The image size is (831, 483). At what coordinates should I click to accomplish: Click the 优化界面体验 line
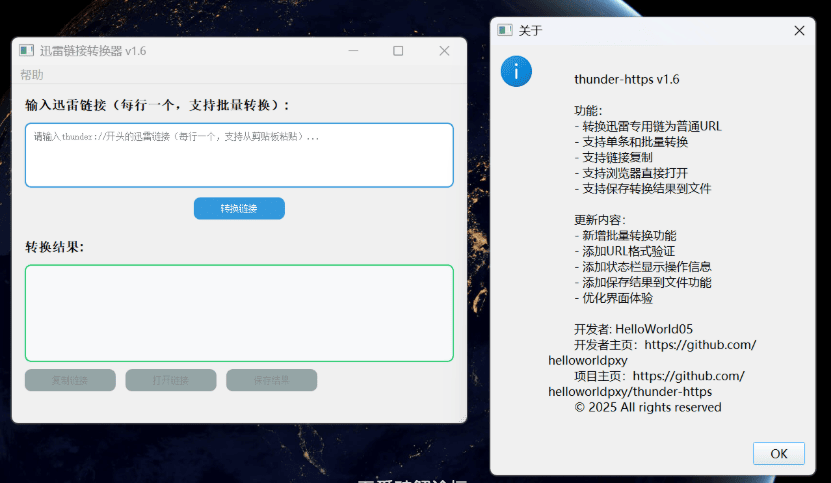[x=613, y=298]
